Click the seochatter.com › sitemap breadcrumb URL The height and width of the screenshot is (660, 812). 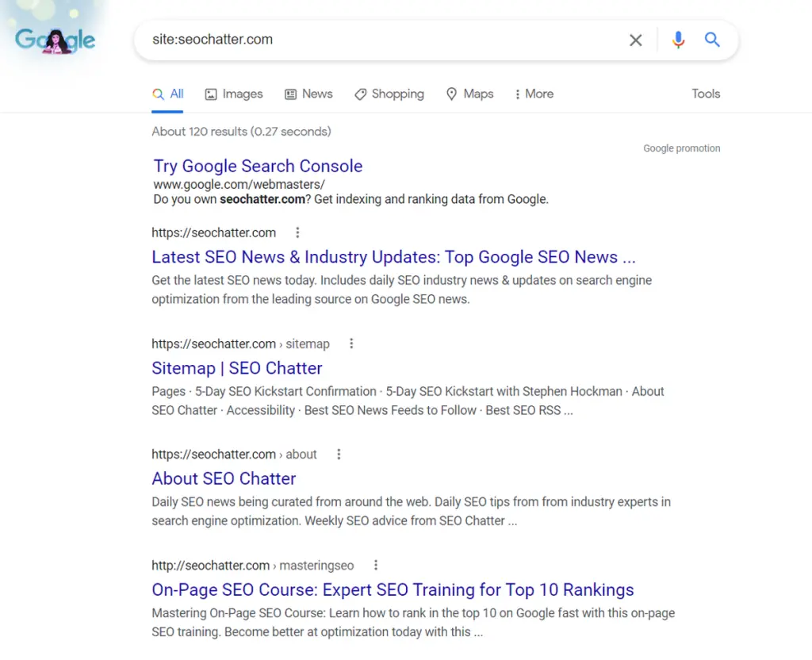pos(241,343)
